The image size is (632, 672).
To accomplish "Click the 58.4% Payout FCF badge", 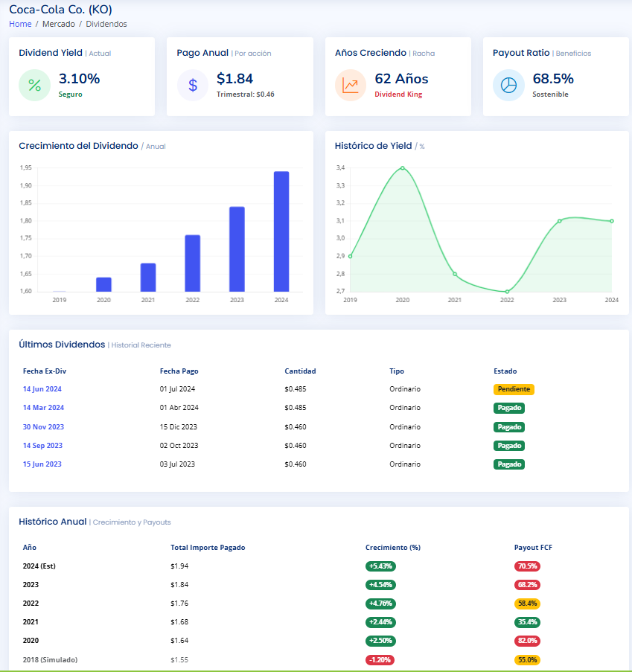I will pyautogui.click(x=527, y=604).
